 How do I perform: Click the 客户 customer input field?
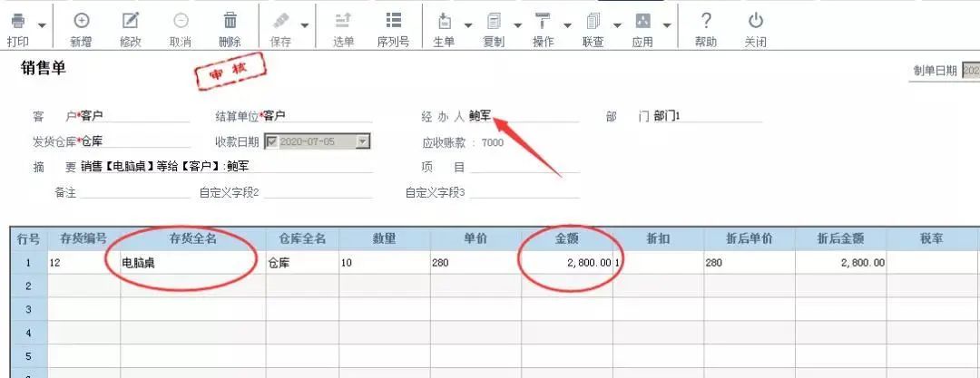coord(135,116)
